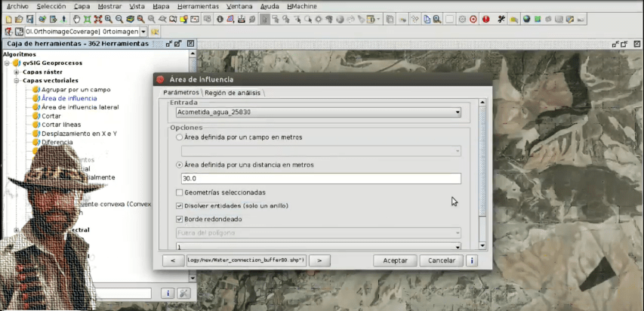
Task: Enable Geometrías seleccionadas checkbox
Action: (179, 193)
